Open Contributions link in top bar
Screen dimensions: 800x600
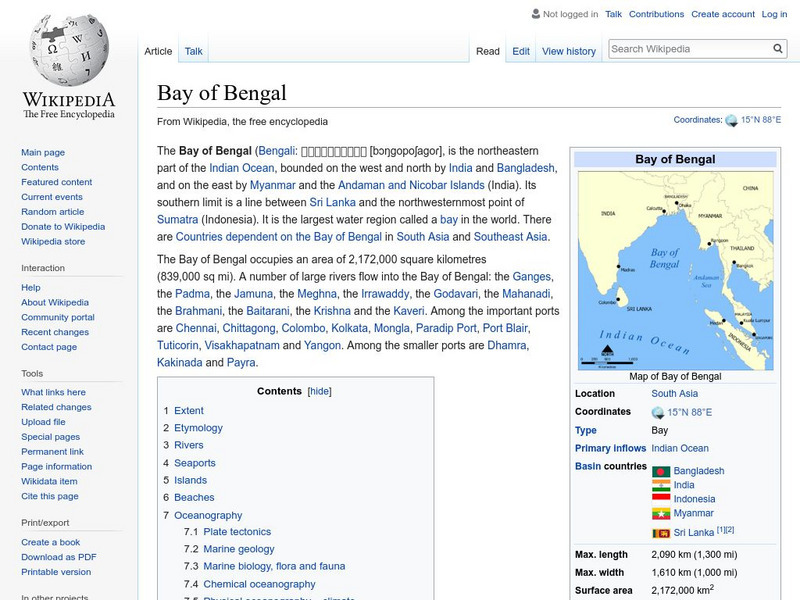pos(656,14)
